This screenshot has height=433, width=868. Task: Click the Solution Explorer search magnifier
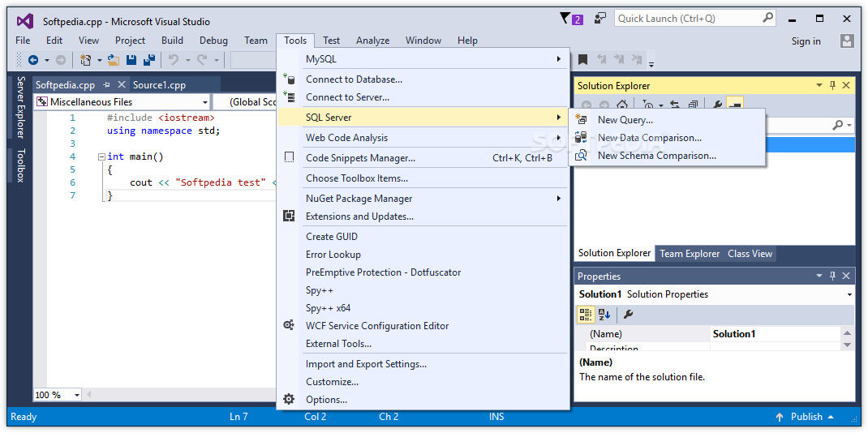(837, 126)
